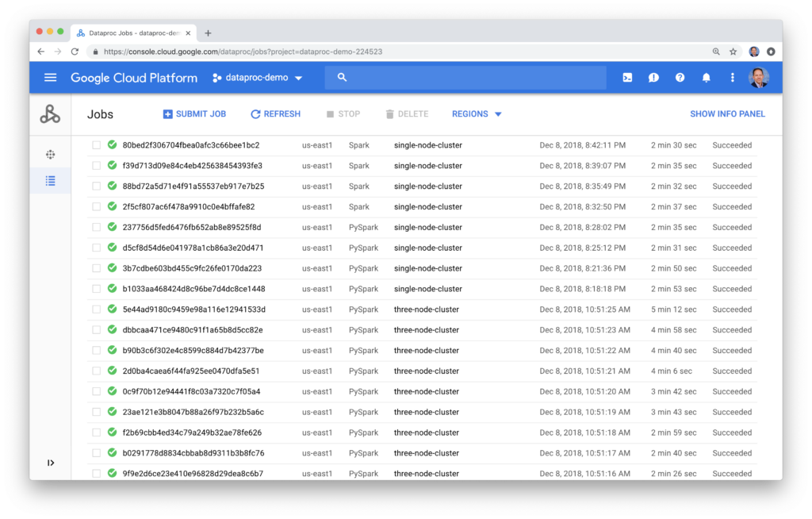Click the Jobs page heading
The image size is (812, 519).
coord(100,114)
